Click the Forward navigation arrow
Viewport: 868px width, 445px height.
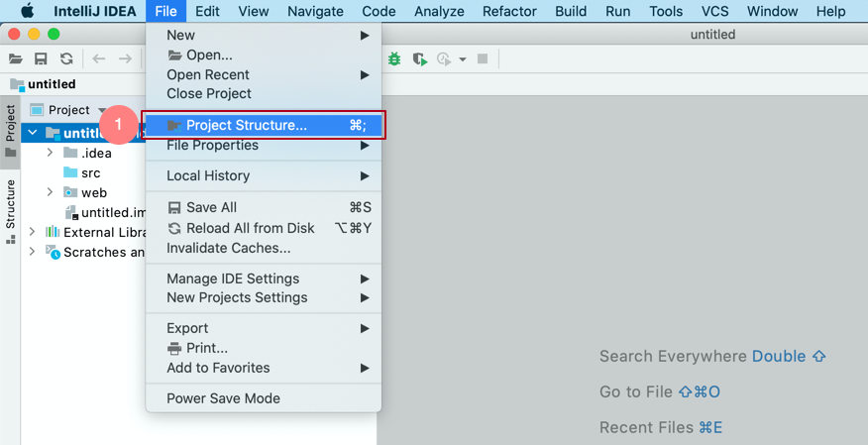(125, 58)
